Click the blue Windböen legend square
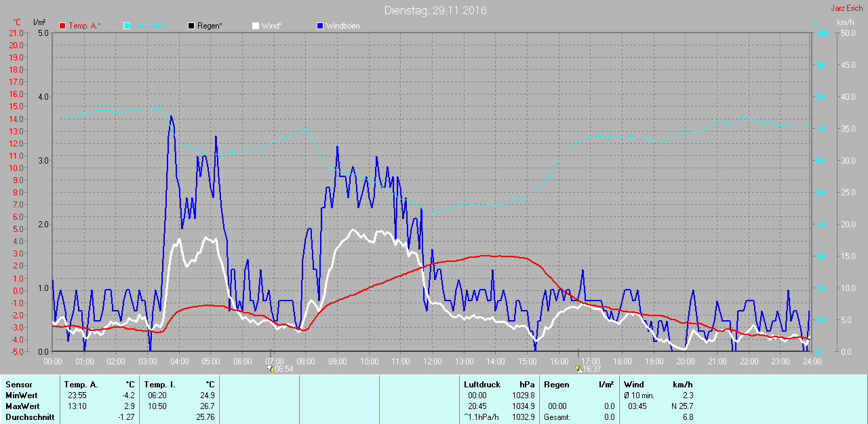Screen dimensions: 868x424 (320, 26)
